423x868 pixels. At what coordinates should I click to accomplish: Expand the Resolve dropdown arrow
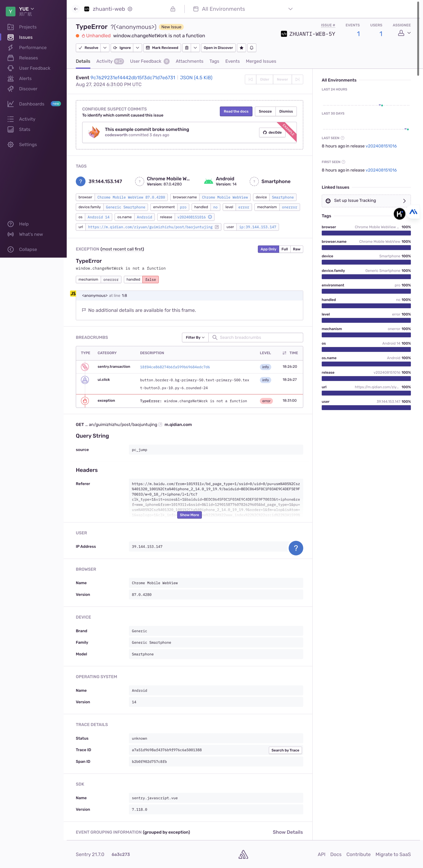pos(105,48)
